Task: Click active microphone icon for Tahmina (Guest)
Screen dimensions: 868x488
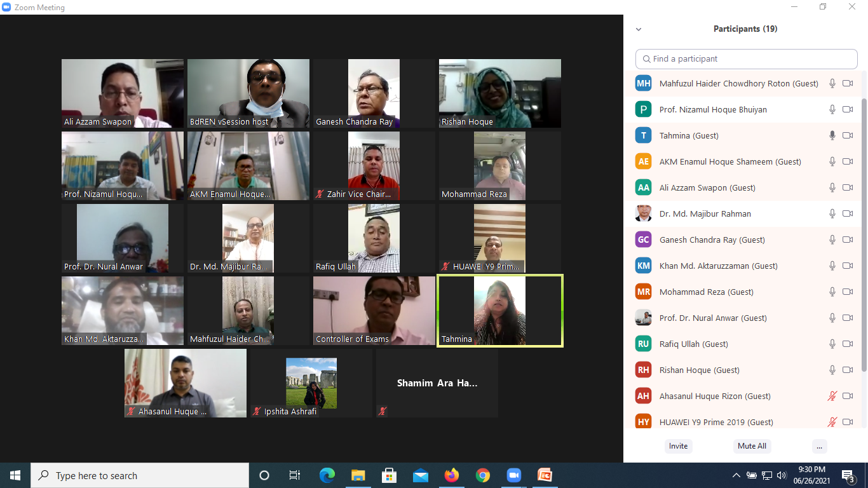Action: click(832, 135)
